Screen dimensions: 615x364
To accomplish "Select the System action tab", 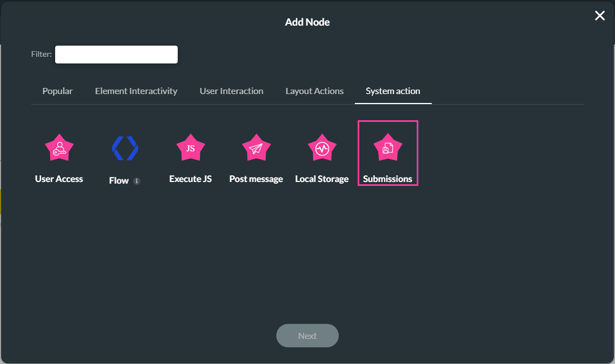I will click(393, 91).
